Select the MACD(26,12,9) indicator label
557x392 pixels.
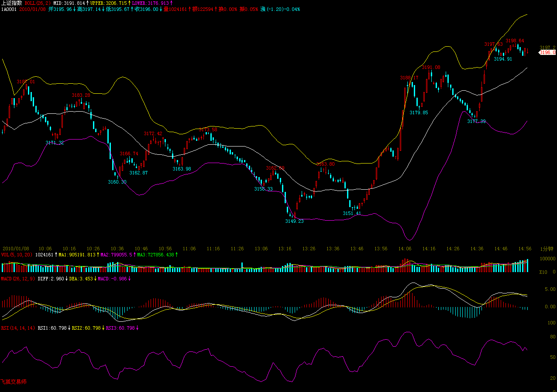pyautogui.click(x=18, y=278)
